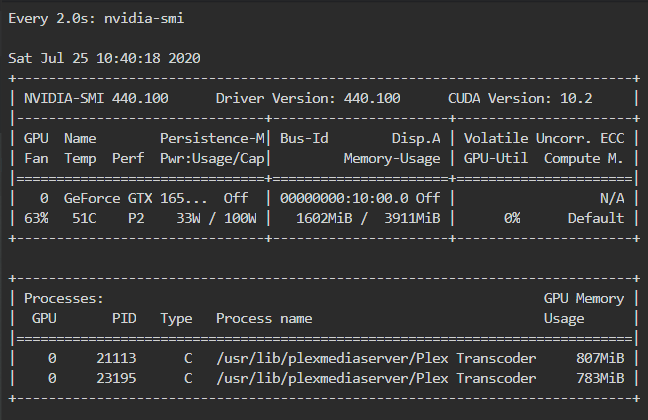The height and width of the screenshot is (420, 648).
Task: Click the Bus-Id column header
Action: click(x=304, y=138)
